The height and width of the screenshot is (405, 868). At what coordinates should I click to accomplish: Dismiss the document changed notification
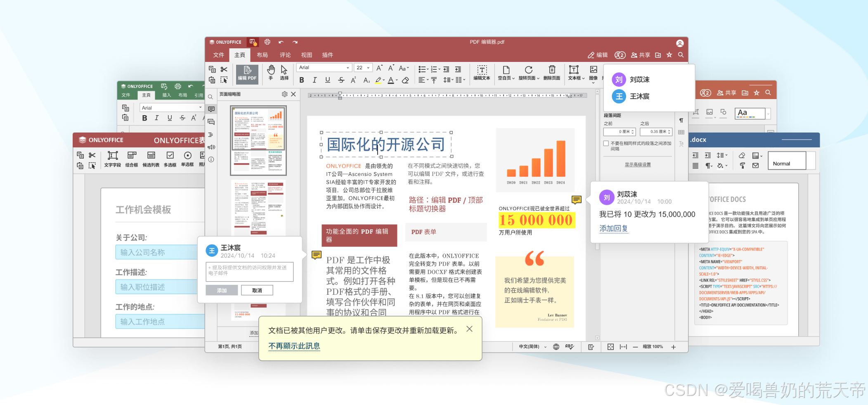coord(469,329)
